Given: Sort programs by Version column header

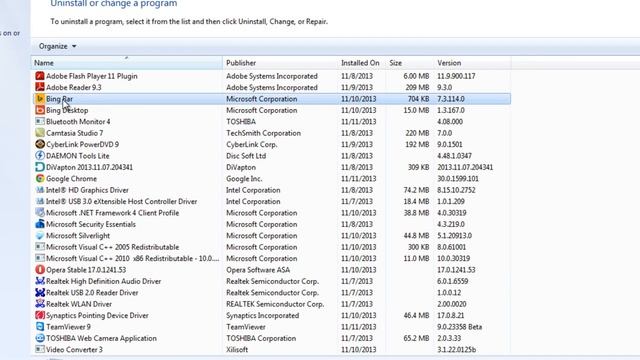Looking at the screenshot, I should click(472, 63).
